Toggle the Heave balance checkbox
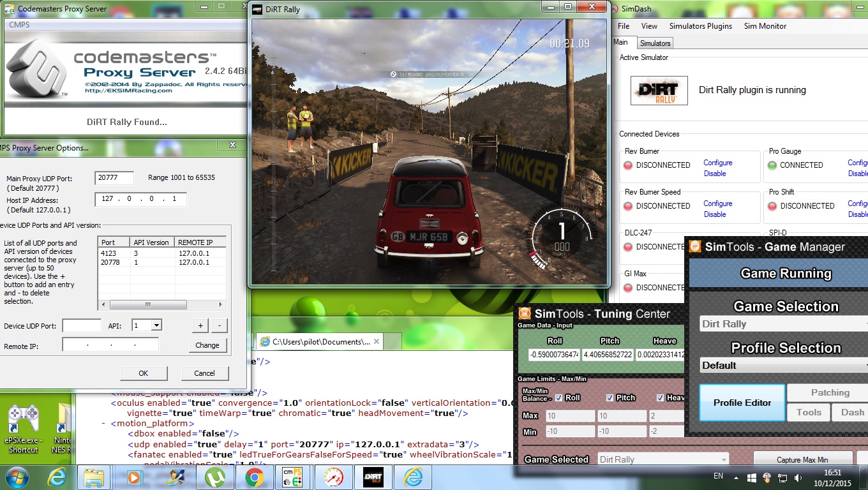 pos(661,397)
